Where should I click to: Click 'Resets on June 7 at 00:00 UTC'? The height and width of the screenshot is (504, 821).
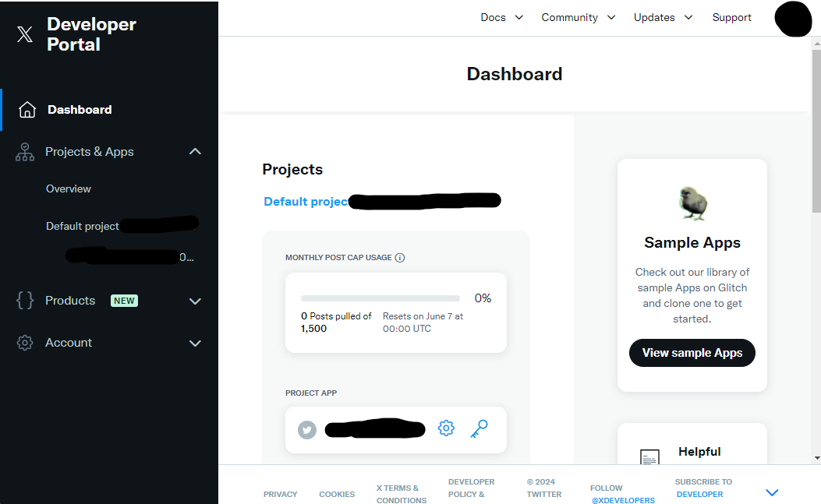pyautogui.click(x=423, y=322)
